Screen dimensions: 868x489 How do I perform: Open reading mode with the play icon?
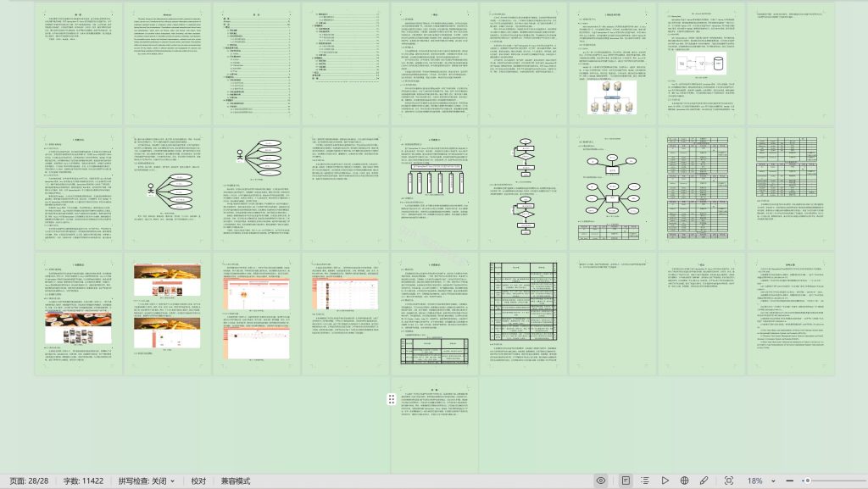click(665, 481)
